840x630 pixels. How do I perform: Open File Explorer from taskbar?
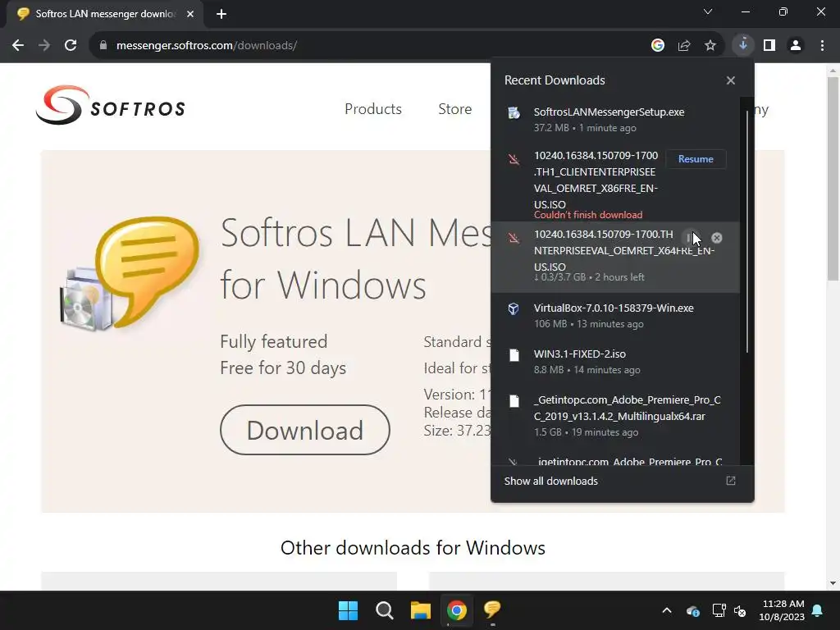point(421,610)
